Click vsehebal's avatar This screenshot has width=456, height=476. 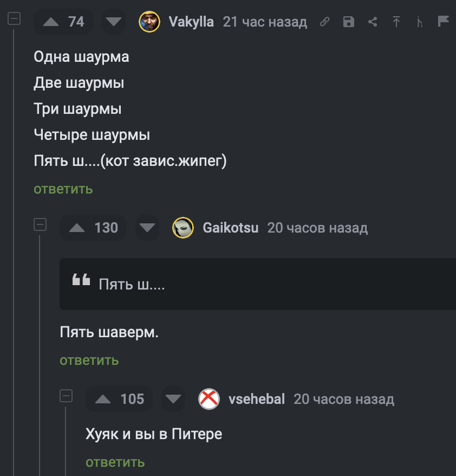point(209,399)
